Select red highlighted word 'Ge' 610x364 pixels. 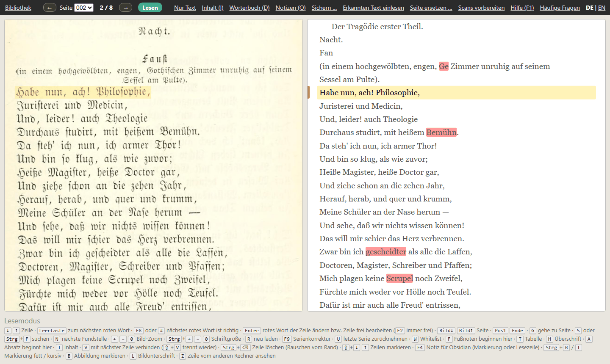444,66
